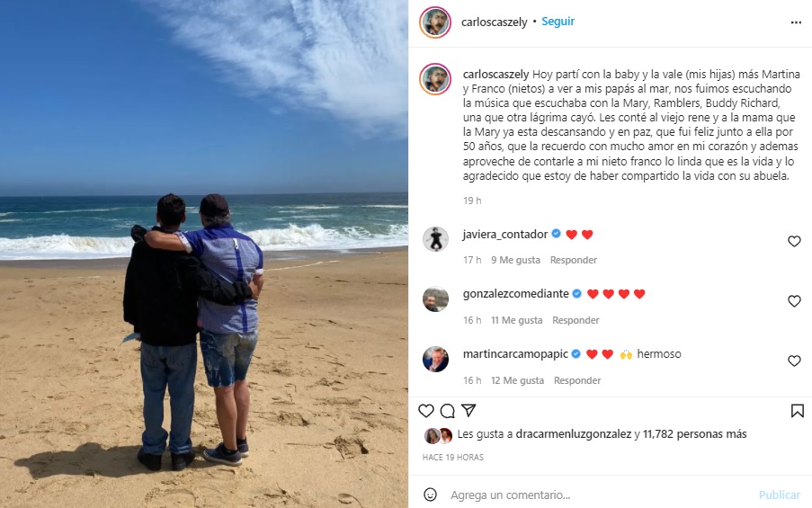Open javiera_contador's profile avatar
This screenshot has height=508, width=812.
[435, 240]
